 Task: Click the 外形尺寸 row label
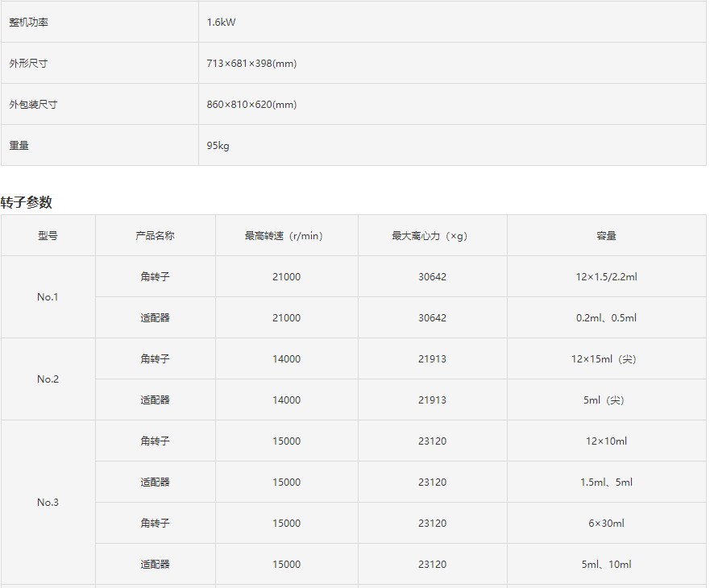point(29,64)
